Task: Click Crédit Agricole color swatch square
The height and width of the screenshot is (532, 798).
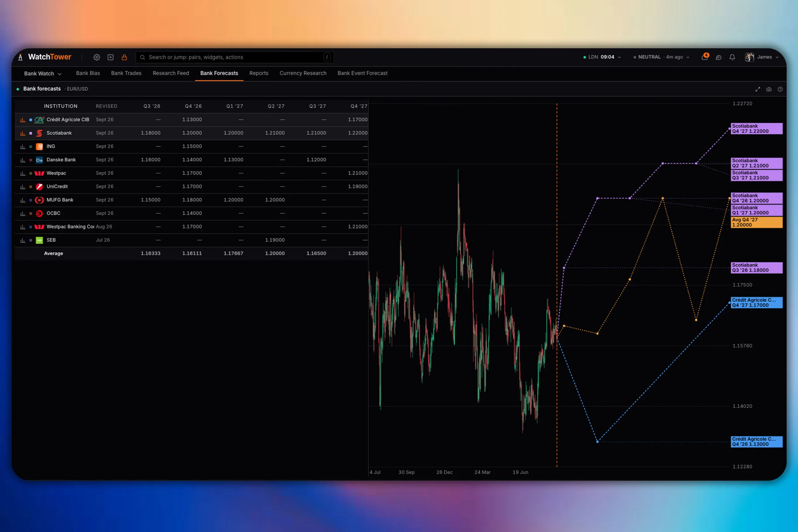Action: (x=31, y=120)
